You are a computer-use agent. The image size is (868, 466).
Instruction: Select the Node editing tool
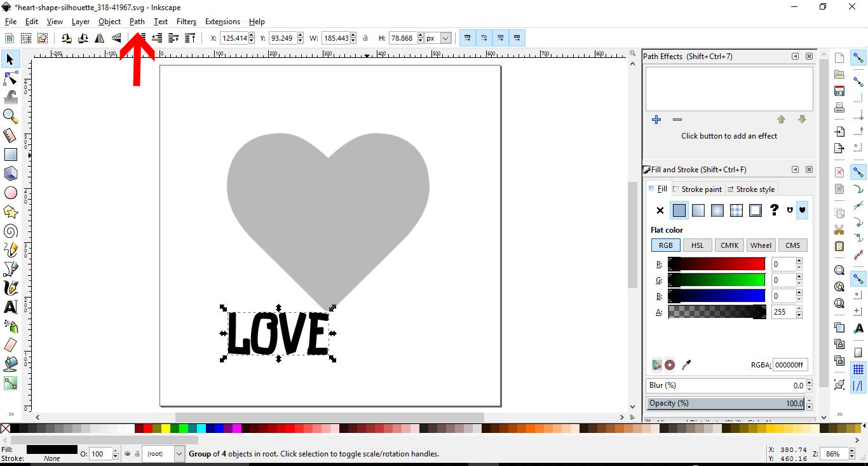click(10, 78)
